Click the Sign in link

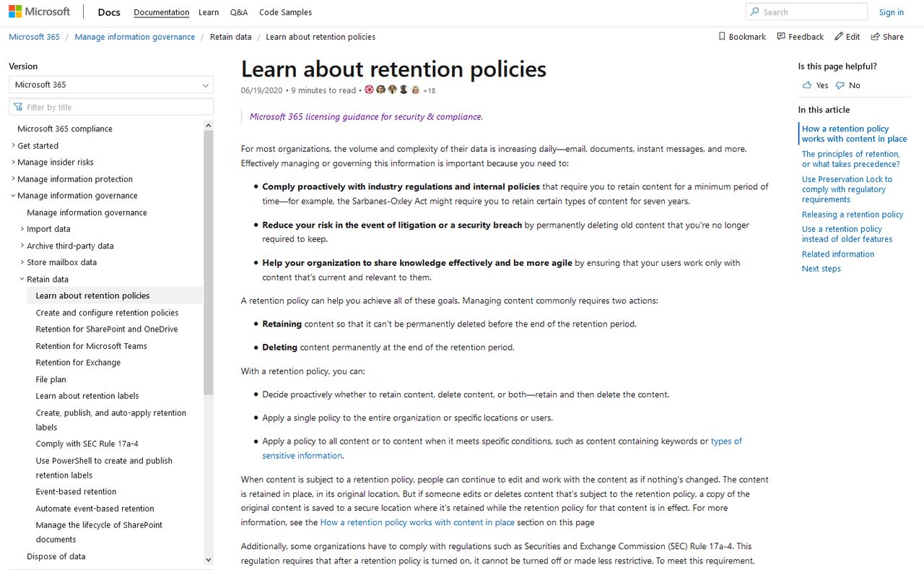[x=891, y=12]
